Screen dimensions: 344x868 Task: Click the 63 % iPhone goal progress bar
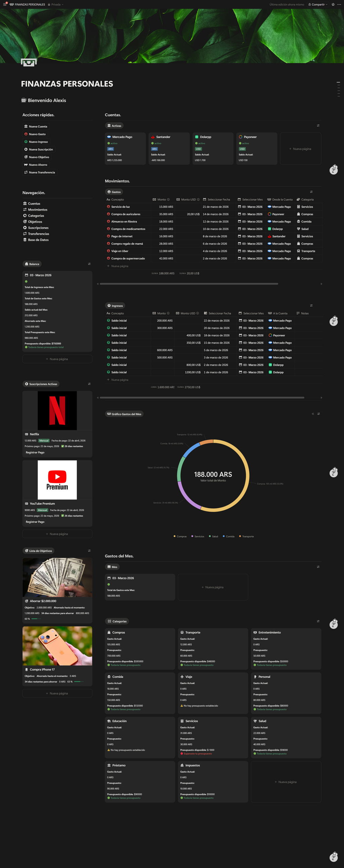[x=79, y=682]
